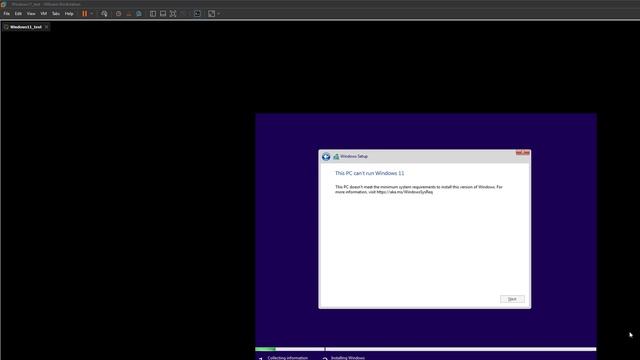This screenshot has width=640, height=360.
Task: Click the Unity mode toolbar icon
Action: 183,13
